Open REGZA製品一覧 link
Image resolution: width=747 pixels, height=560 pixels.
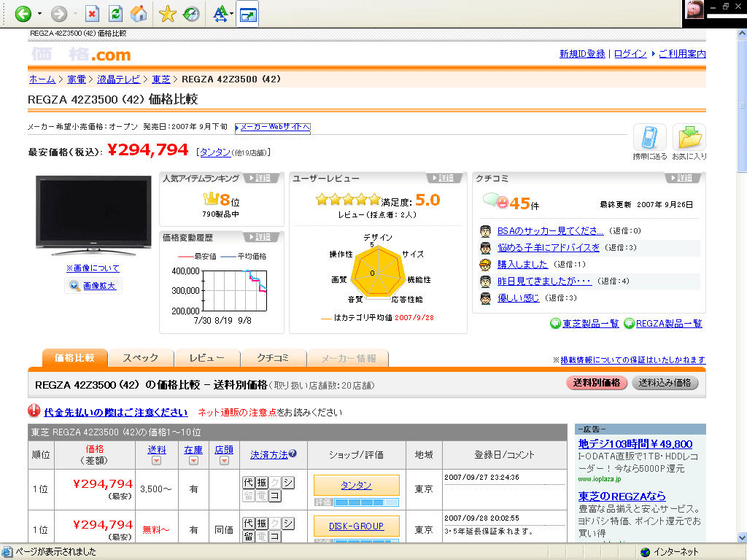click(669, 324)
